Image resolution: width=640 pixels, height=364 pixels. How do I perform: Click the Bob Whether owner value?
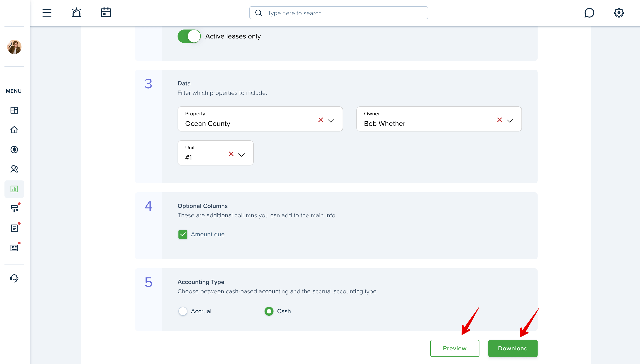tap(384, 123)
